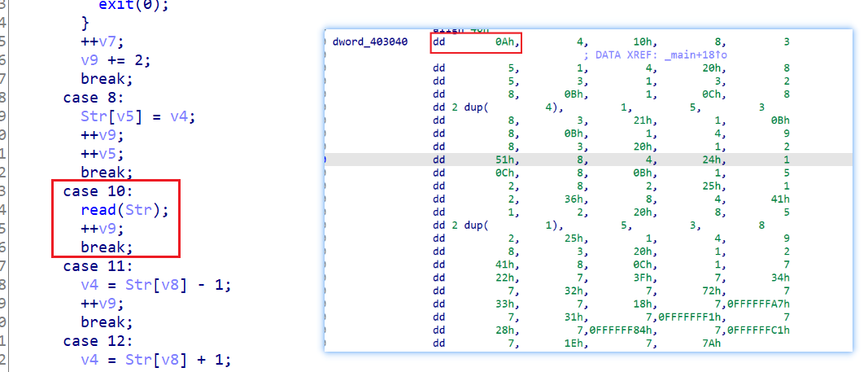868x372 pixels.
Task: Click the Str[v5] = v4 assignment line
Action: (138, 116)
